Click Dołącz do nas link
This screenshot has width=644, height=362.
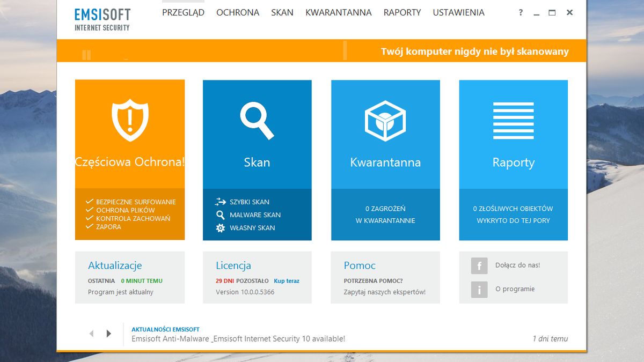518,265
